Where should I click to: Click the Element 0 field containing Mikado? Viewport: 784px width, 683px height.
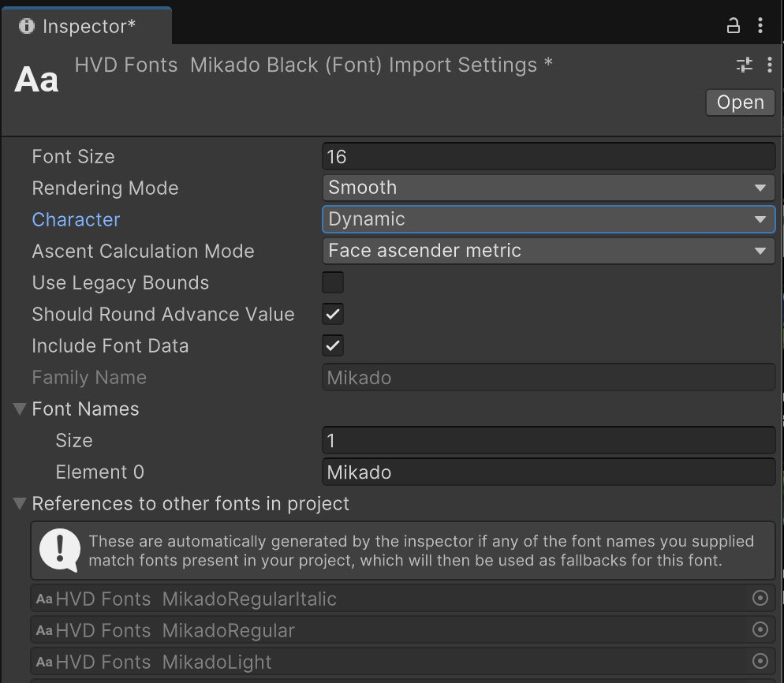[x=548, y=472]
